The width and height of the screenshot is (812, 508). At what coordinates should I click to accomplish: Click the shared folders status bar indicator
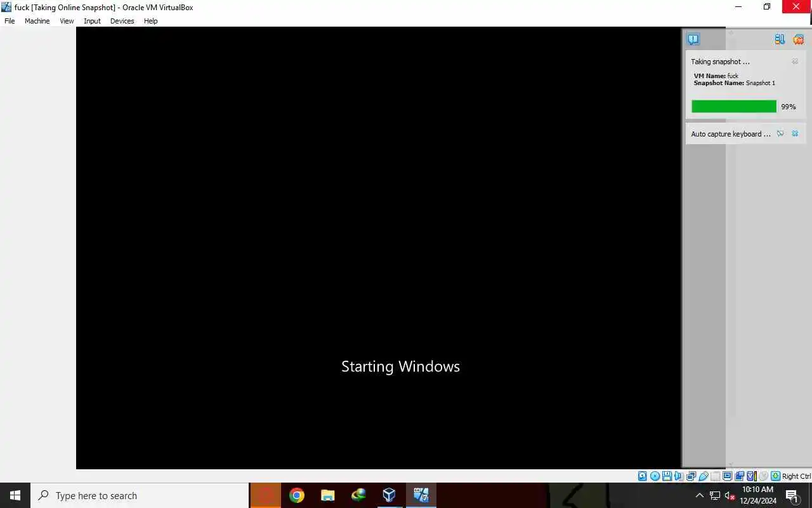[x=716, y=476]
